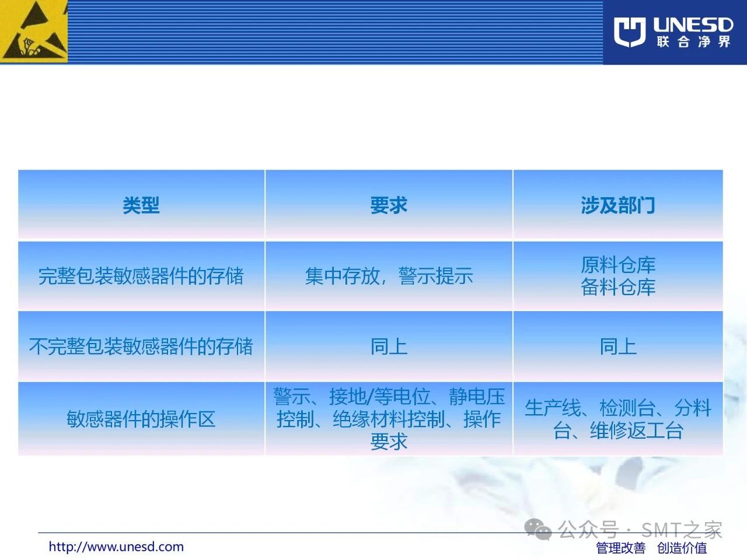Select the 要求 header cell

[389, 205]
